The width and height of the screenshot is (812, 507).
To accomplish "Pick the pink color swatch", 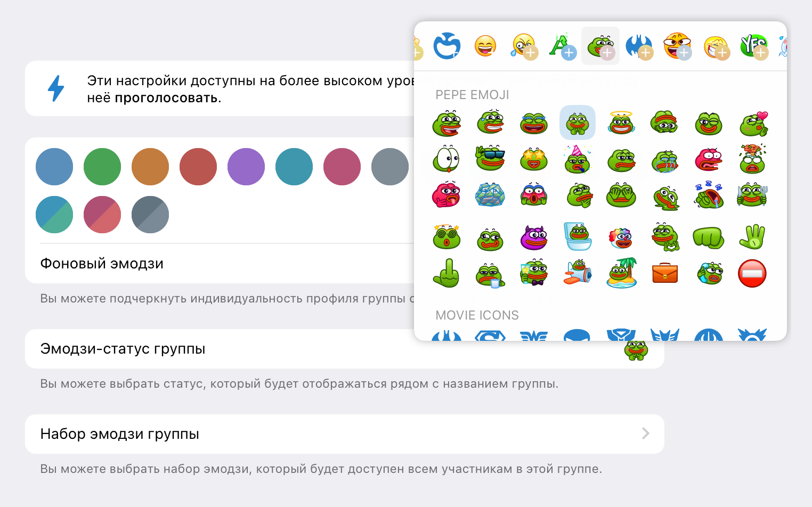I will (342, 167).
